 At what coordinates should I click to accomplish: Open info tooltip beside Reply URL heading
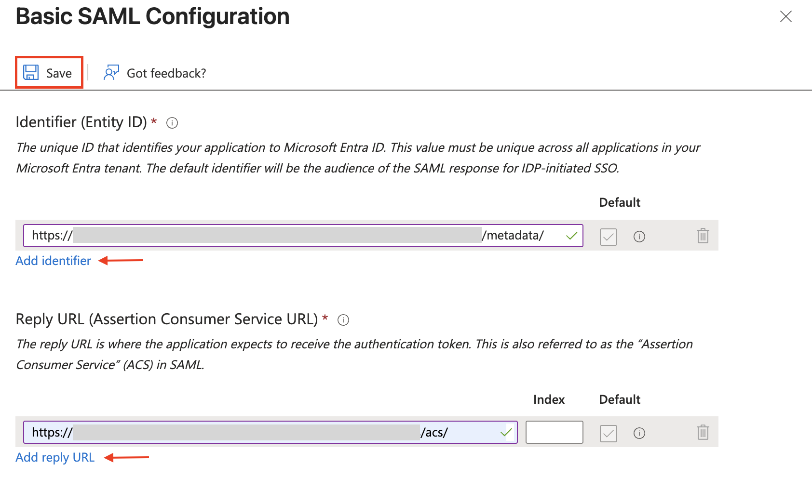click(343, 320)
